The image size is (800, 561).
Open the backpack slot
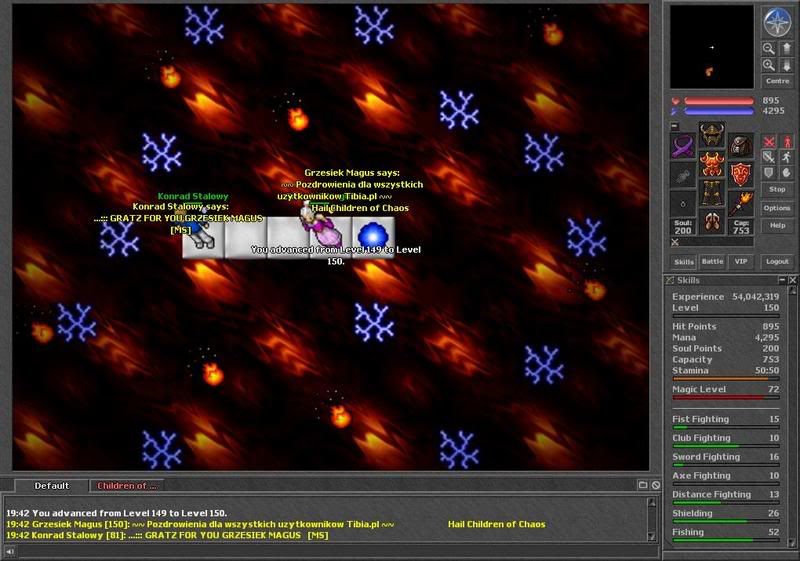[740, 146]
